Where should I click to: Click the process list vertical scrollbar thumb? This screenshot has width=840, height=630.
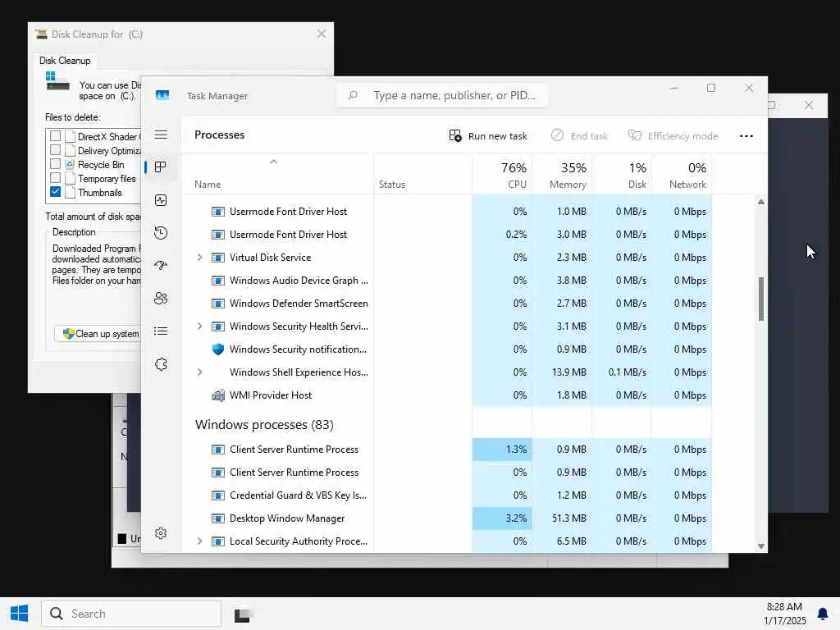coord(760,299)
